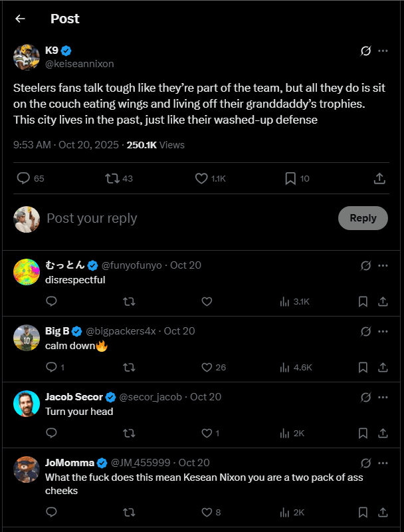Bookmark the main post with 10 bookmarks

pos(290,178)
